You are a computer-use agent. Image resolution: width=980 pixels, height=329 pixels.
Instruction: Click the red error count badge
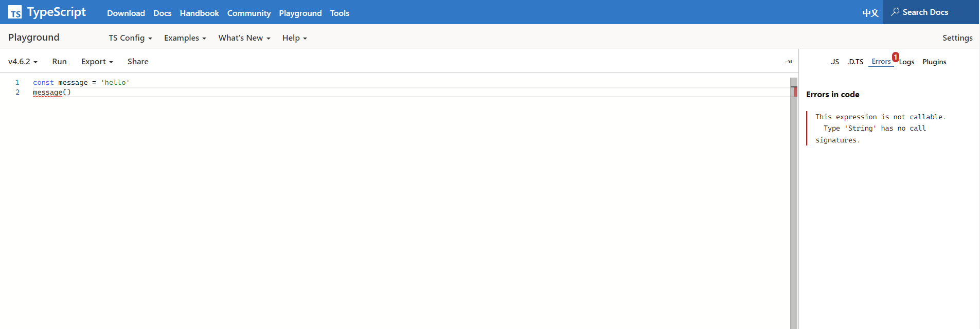896,57
